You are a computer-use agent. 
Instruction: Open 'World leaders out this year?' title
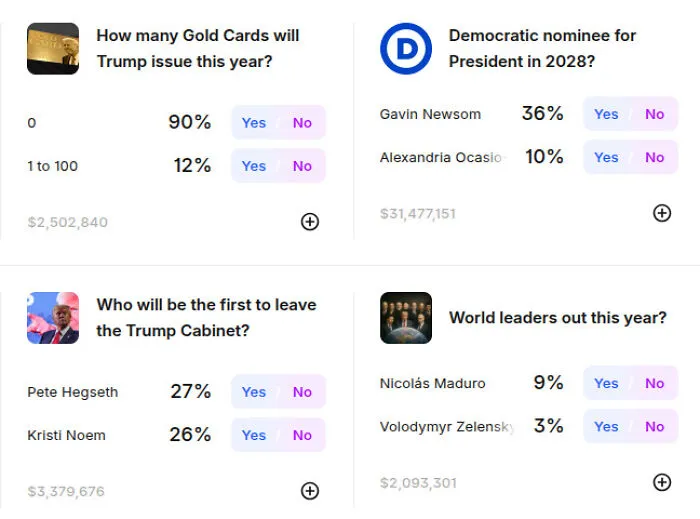558,318
